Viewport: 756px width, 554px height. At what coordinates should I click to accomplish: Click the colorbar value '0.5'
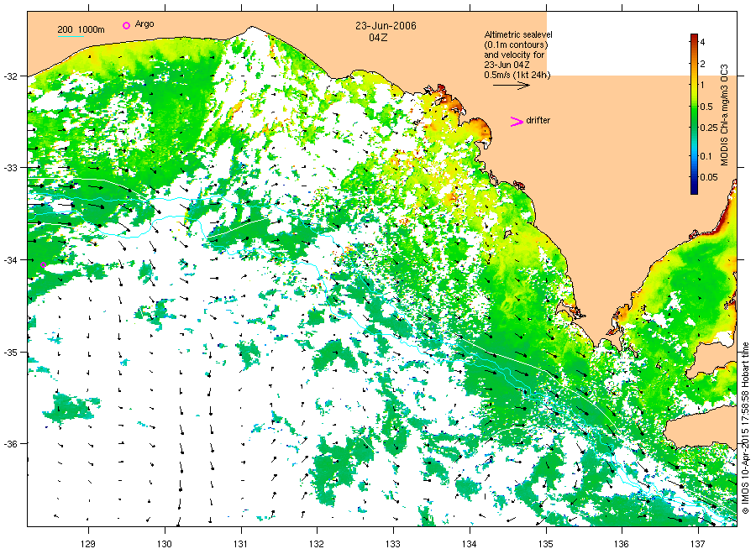[706, 107]
